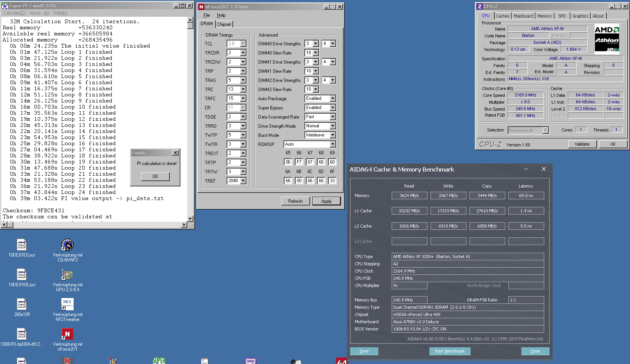Open the TREF dropdown showing 2048
This screenshot has width=630, height=364.
pyautogui.click(x=243, y=181)
